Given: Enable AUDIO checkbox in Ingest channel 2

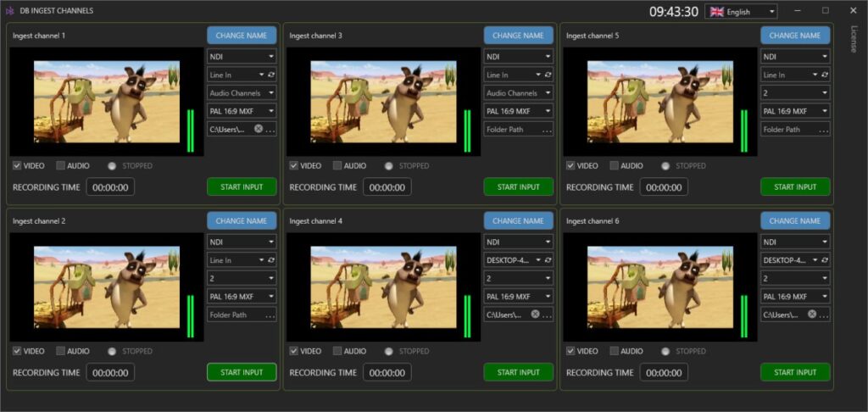Looking at the screenshot, I should [60, 351].
